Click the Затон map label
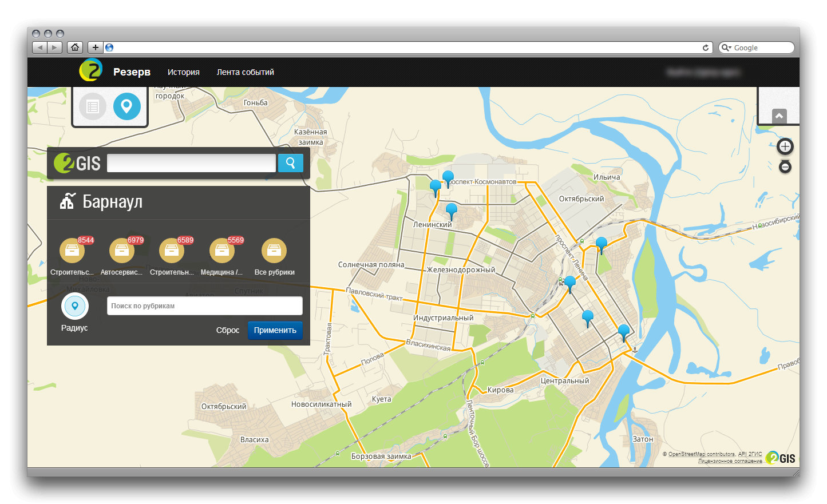 click(x=643, y=439)
